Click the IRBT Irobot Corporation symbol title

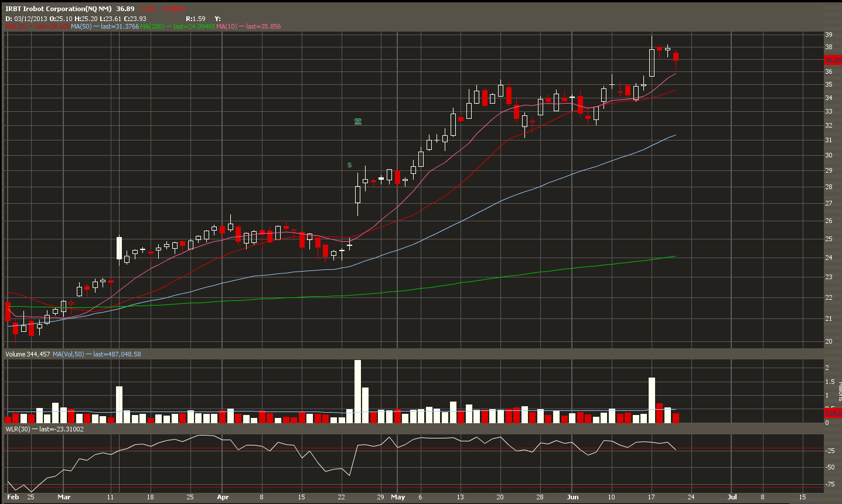click(59, 9)
